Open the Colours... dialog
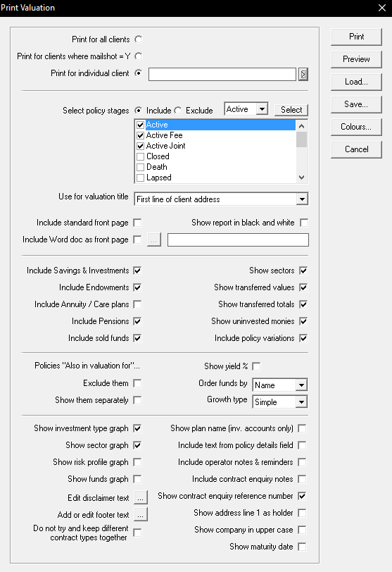Image resolution: width=392 pixels, height=572 pixels. pyautogui.click(x=356, y=127)
